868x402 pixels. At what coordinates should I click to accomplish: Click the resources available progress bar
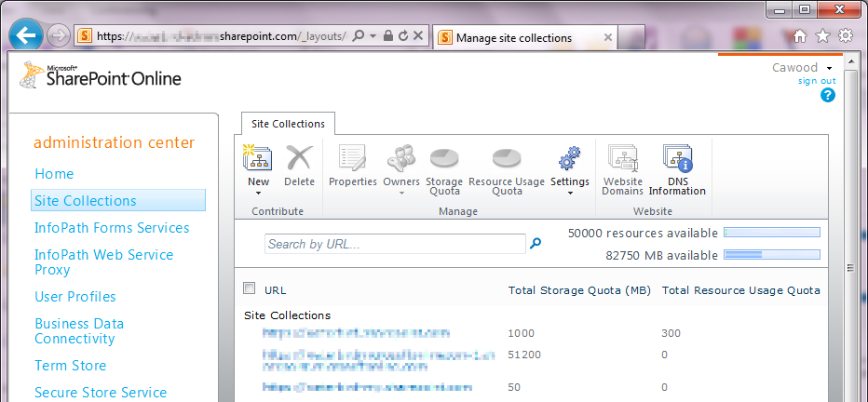772,233
